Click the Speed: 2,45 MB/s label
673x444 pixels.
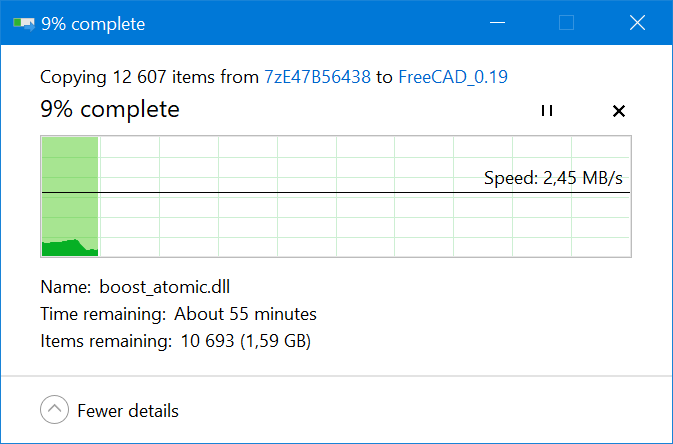click(553, 179)
